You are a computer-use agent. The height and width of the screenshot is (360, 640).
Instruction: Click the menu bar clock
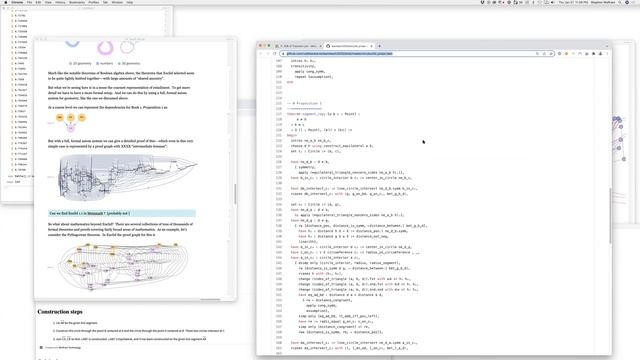[x=574, y=2]
